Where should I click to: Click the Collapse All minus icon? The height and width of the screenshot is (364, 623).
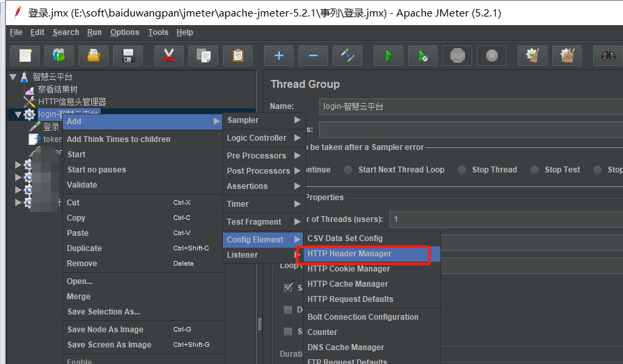[x=313, y=55]
